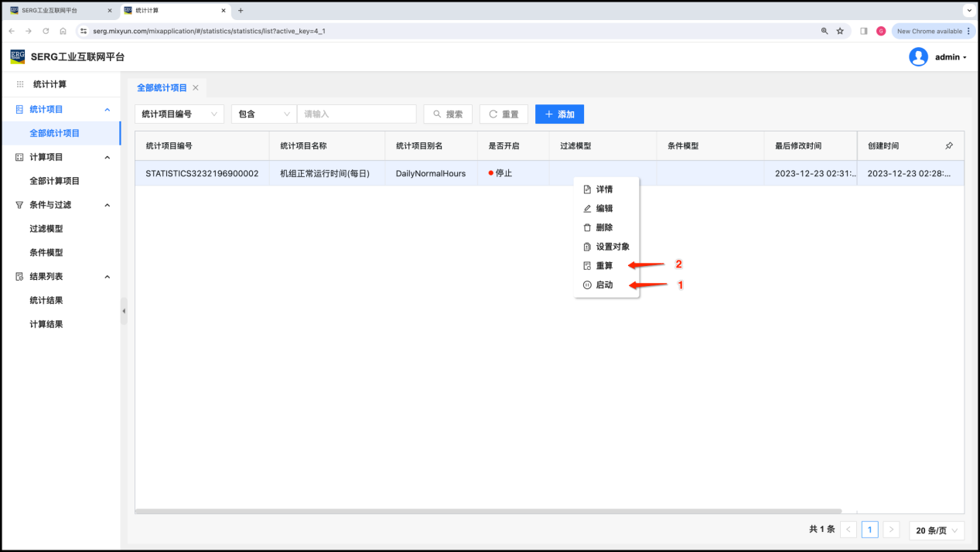Open the browser side panel icon
The width and height of the screenshot is (980, 552).
(863, 31)
